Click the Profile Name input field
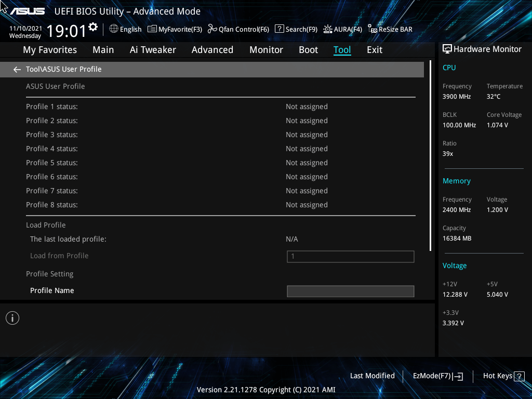 [x=351, y=291]
